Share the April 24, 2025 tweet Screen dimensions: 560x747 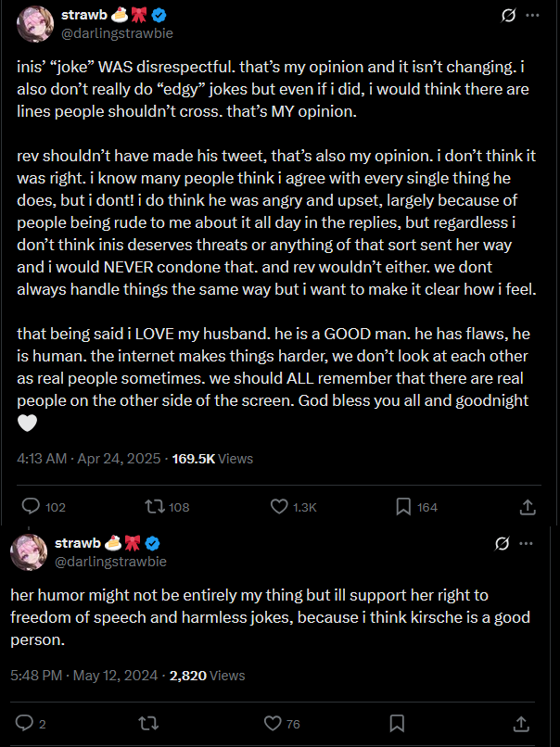point(527,507)
